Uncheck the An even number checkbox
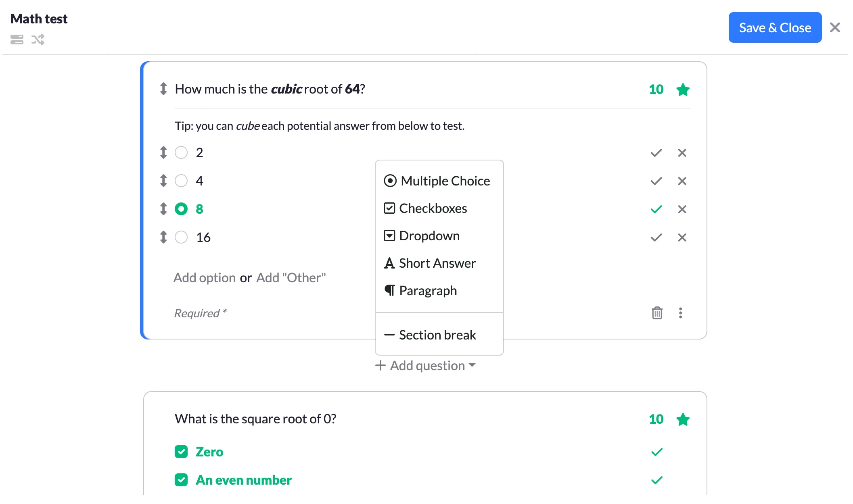Screen dimensions: 853x504 [181, 480]
